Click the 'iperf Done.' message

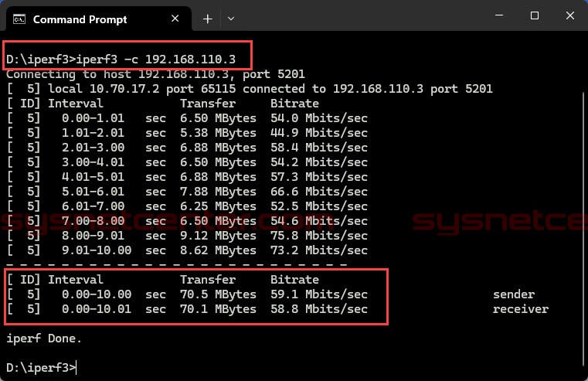pos(44,338)
